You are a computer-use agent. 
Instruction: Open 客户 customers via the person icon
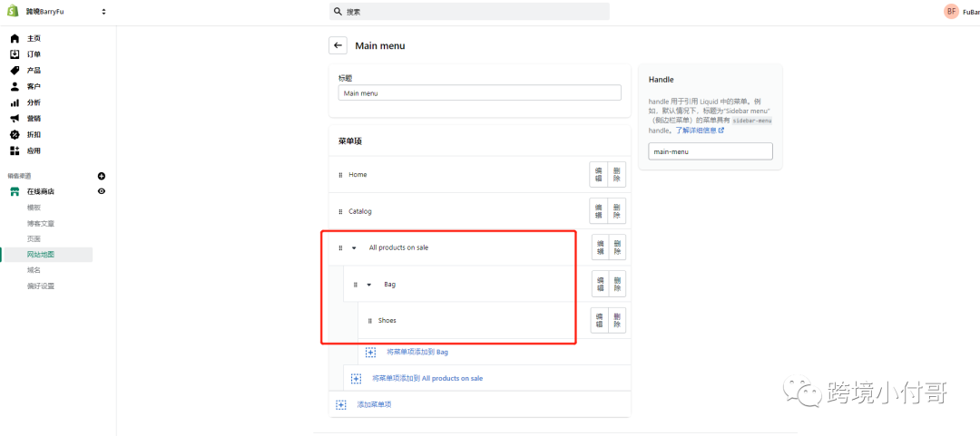coord(15,86)
